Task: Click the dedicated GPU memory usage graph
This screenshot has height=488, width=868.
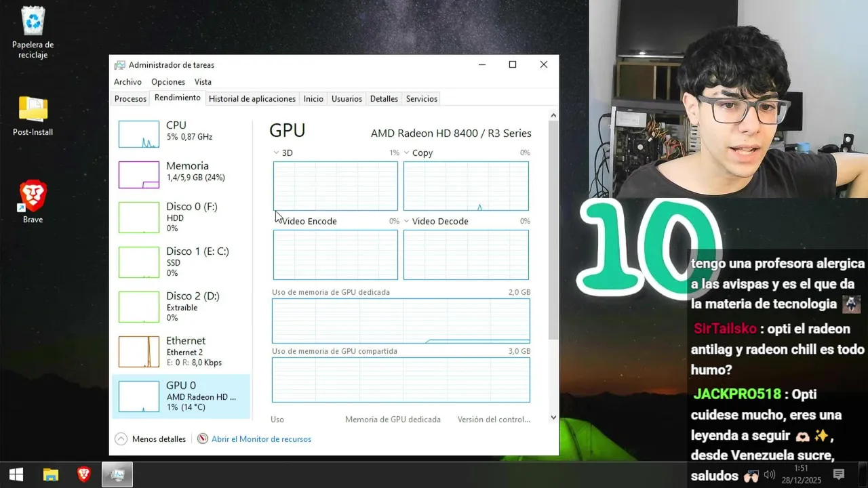Action: (x=401, y=321)
